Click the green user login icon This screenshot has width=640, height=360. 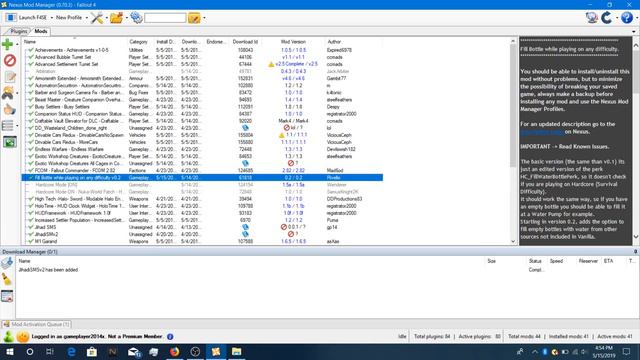9,336
